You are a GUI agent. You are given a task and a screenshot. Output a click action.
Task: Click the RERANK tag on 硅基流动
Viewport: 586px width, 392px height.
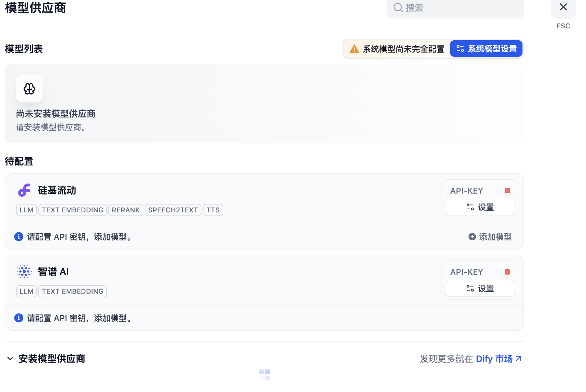click(x=126, y=210)
